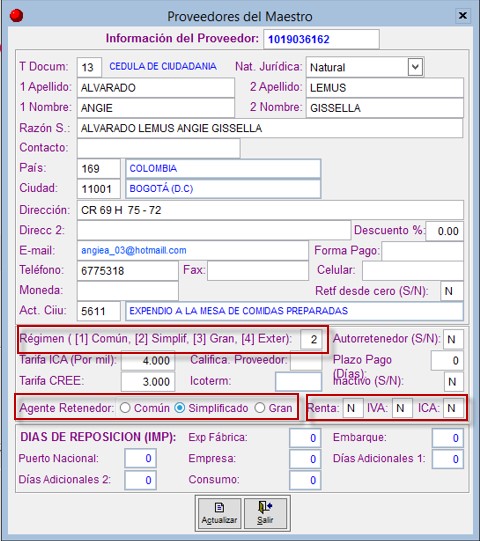
Task: Click the provider ID field 1019036162
Action: [x=321, y=39]
